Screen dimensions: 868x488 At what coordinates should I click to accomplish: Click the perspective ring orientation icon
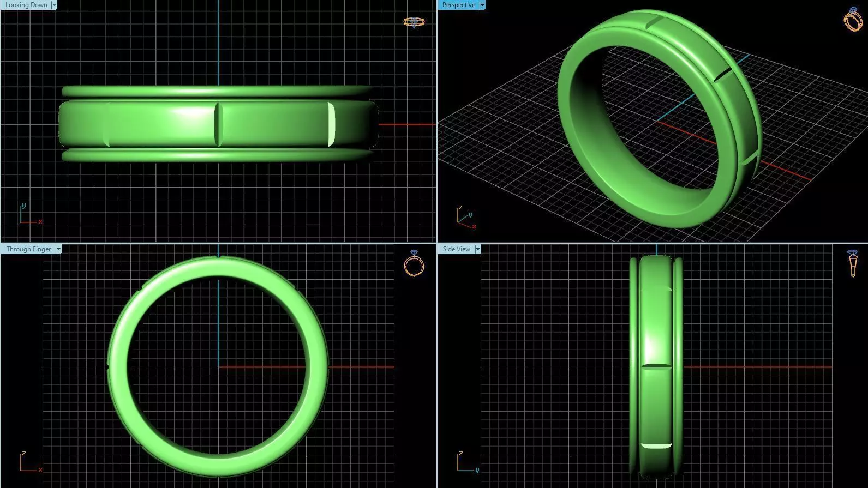[x=853, y=19]
